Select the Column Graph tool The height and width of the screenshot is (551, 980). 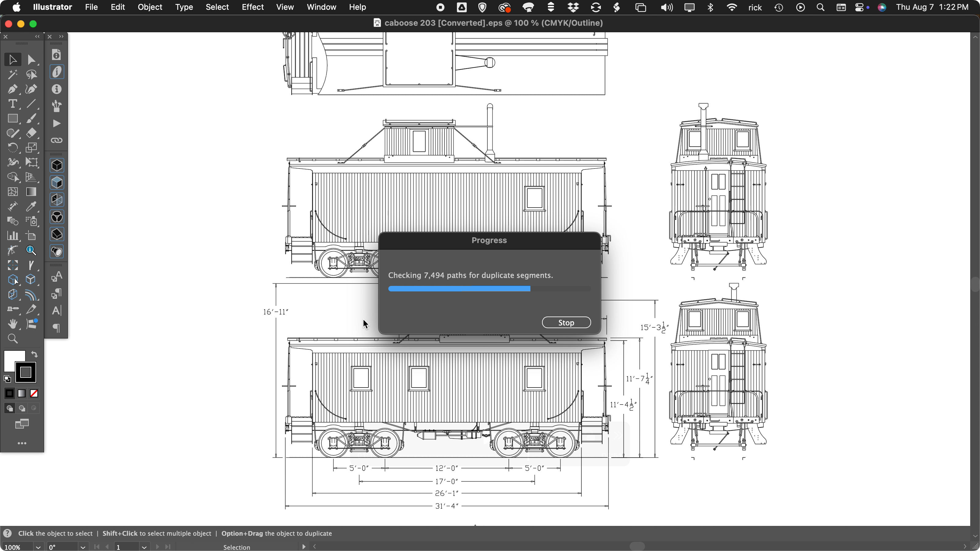(13, 236)
